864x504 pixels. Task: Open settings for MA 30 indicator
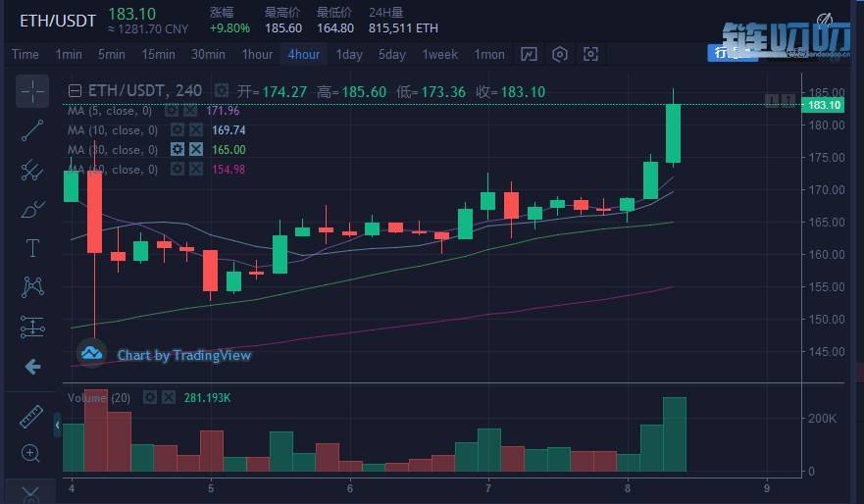click(178, 149)
